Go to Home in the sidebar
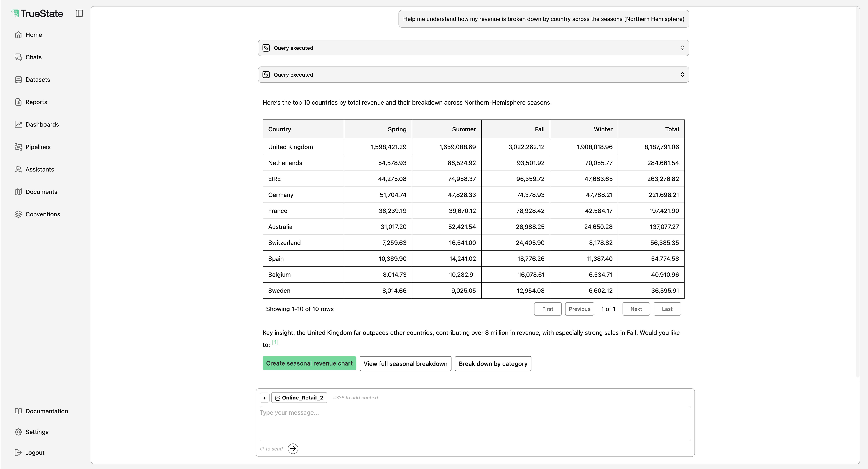This screenshot has height=469, width=868. pyautogui.click(x=34, y=34)
